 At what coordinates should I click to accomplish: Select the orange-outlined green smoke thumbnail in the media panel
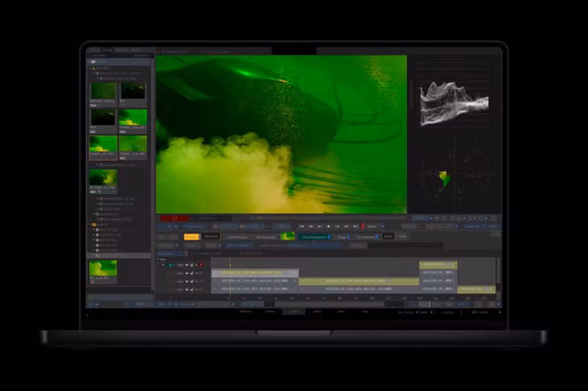coord(103,147)
